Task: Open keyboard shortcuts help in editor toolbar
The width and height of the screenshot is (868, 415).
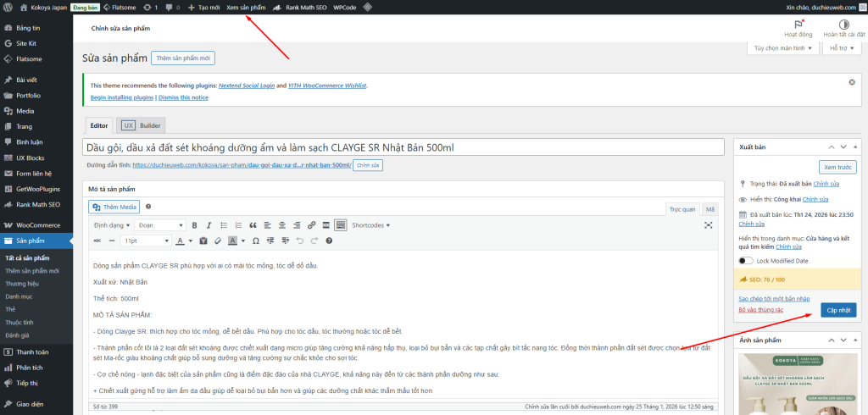Action: point(330,241)
